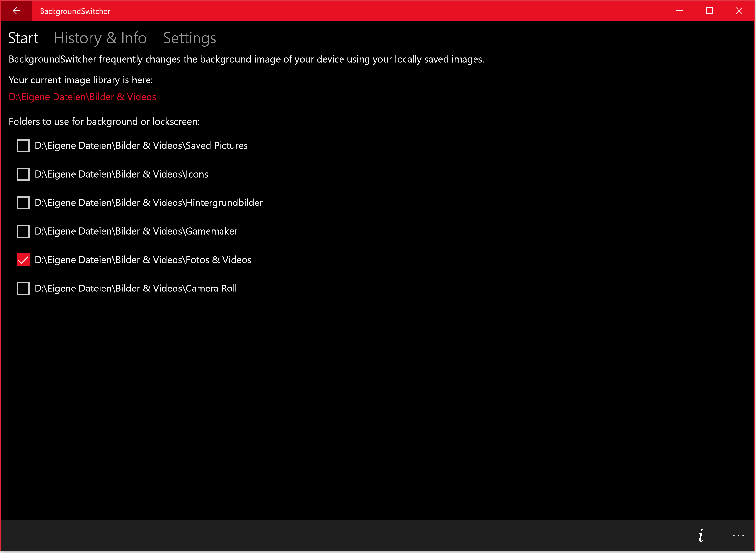Tick the Hintergrundbilder folder checkbox
Screen dimensions: 756x553
point(23,203)
